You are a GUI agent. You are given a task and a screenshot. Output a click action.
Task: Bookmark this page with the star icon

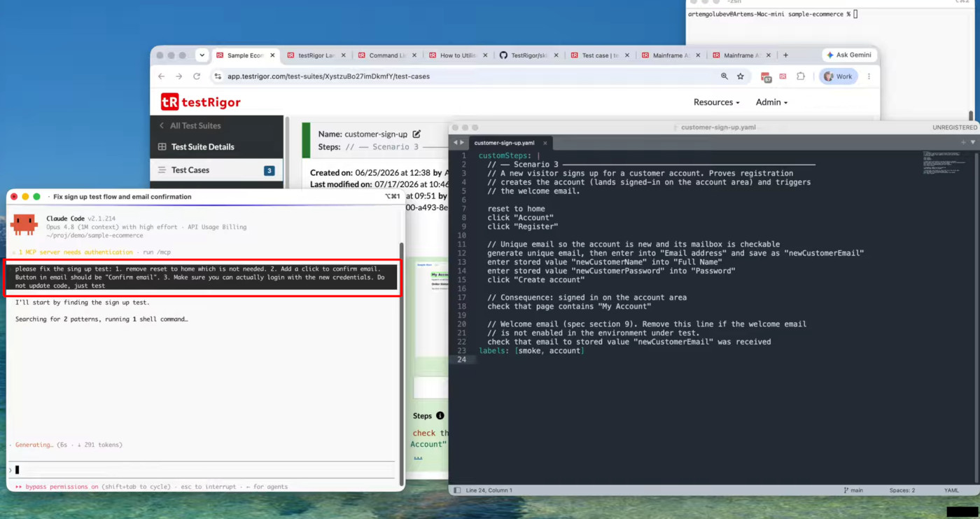coord(741,76)
